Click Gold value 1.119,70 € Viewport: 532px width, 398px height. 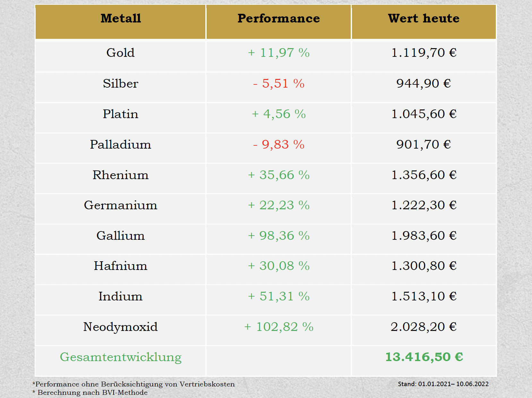coord(424,53)
